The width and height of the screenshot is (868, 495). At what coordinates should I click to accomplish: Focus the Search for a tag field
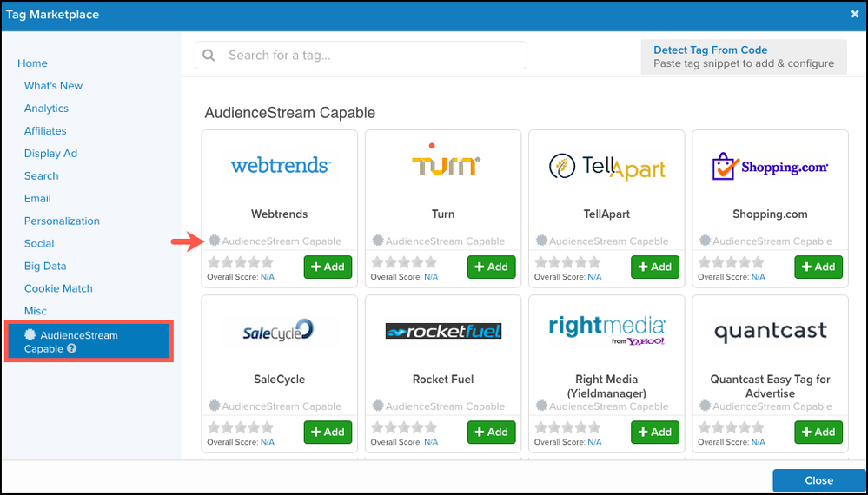tap(361, 56)
